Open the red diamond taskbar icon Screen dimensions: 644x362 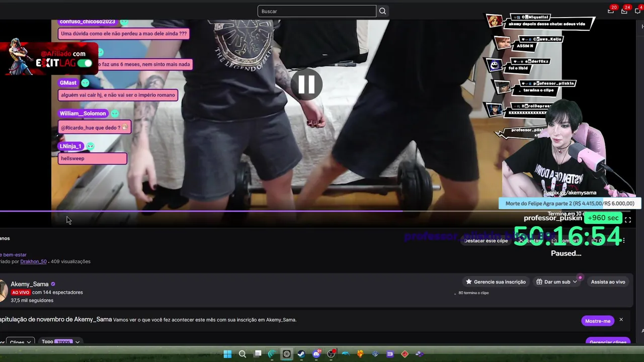point(405,354)
